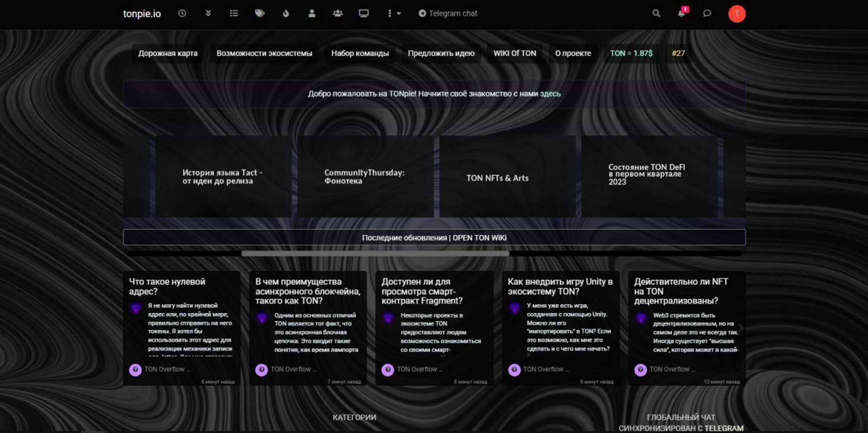Click the TON = 1.87$ price button

coord(631,53)
